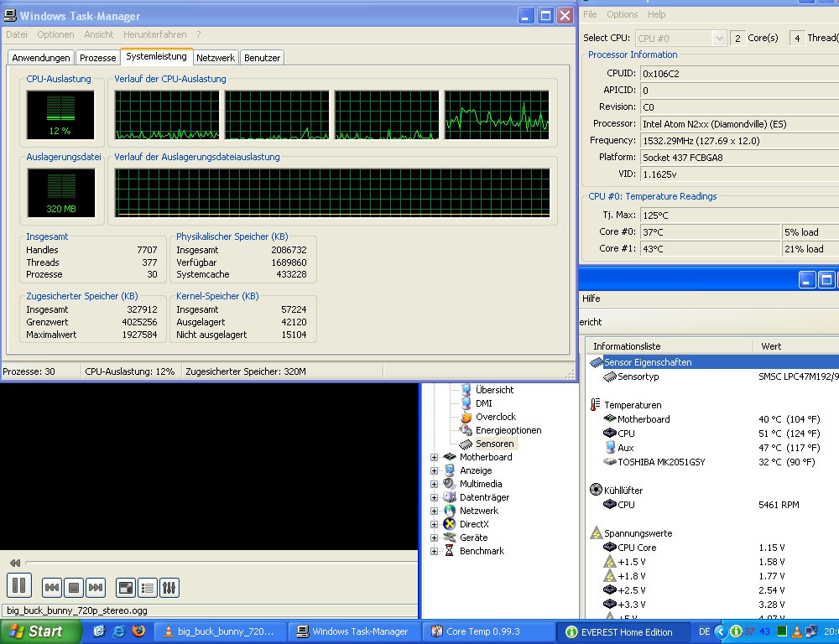
Task: Switch to the big_buck_bunny taskbar button
Action: point(219,631)
